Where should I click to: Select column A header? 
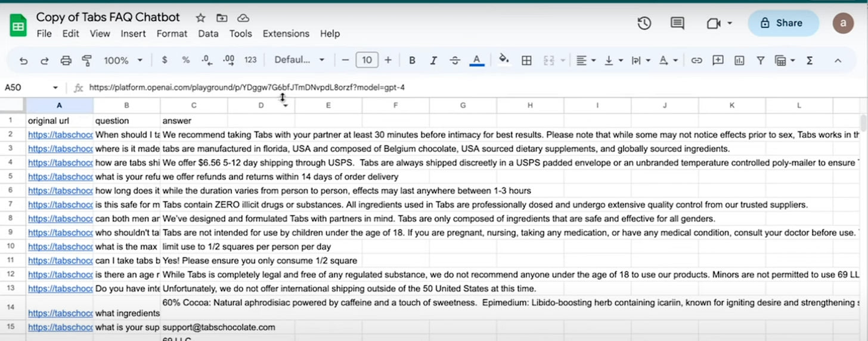pyautogui.click(x=59, y=106)
